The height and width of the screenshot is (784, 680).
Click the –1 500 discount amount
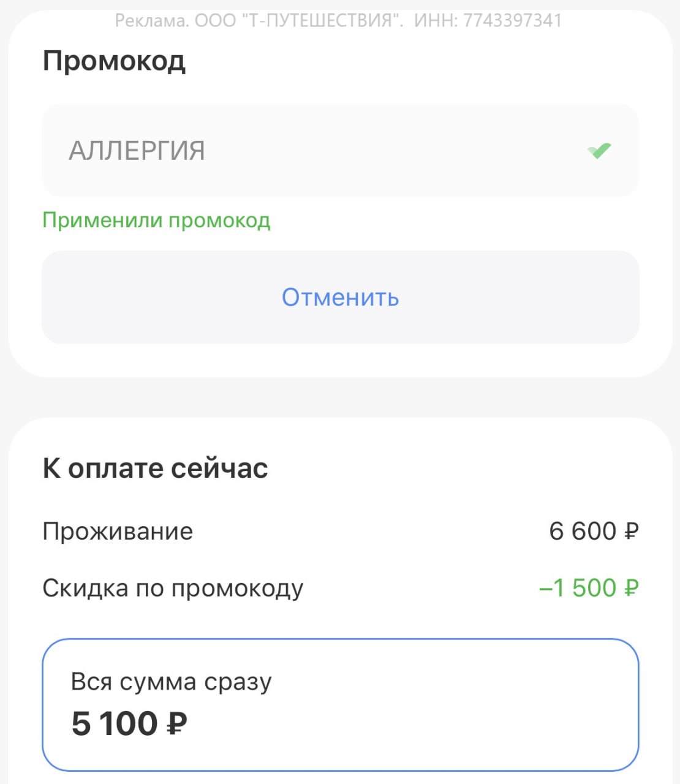(578, 588)
